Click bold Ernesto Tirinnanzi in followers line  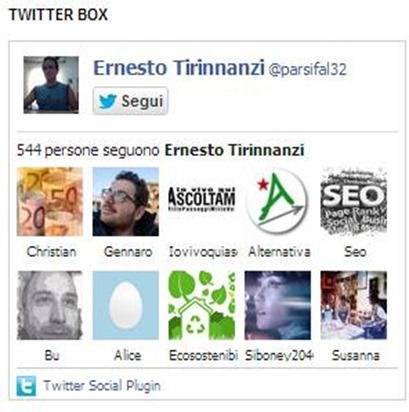[x=234, y=150]
